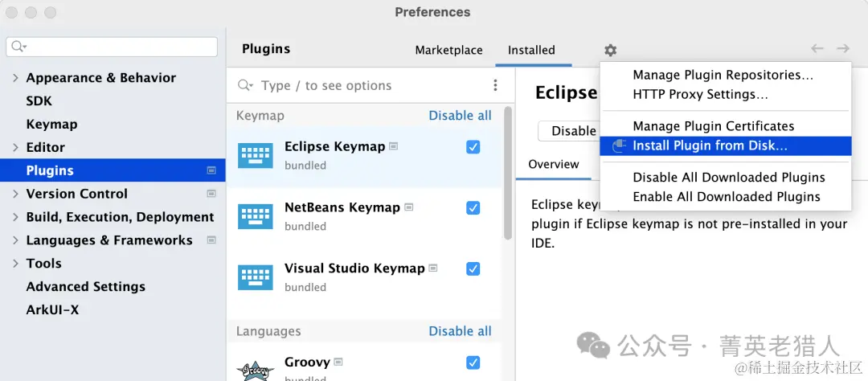Click the small badge icon next to Groovy
Viewport: 868px width, 381px height.
click(x=338, y=363)
